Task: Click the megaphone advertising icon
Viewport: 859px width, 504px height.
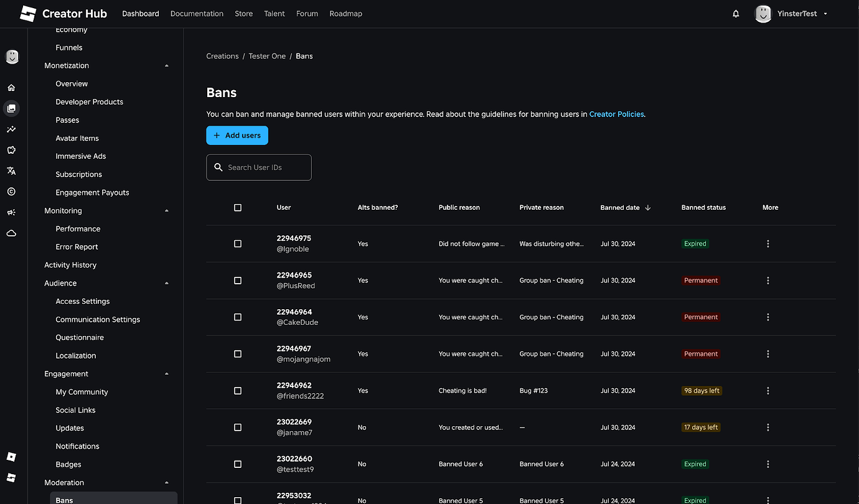Action: pos(11,212)
